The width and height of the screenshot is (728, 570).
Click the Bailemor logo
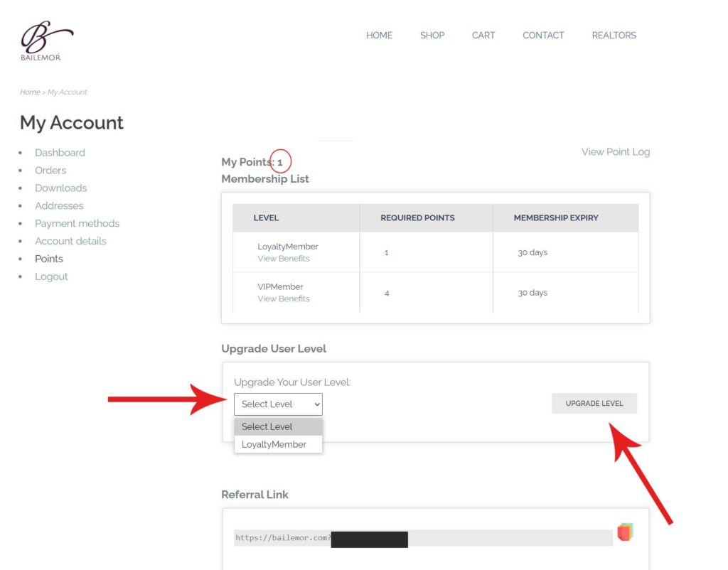click(x=46, y=41)
